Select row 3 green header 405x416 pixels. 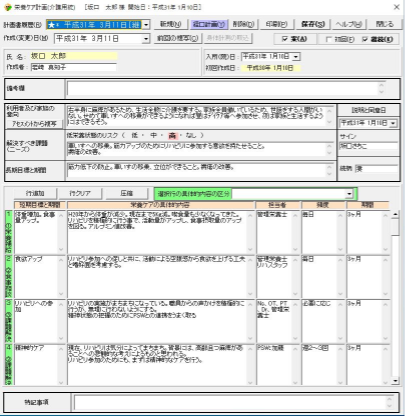click(x=9, y=321)
